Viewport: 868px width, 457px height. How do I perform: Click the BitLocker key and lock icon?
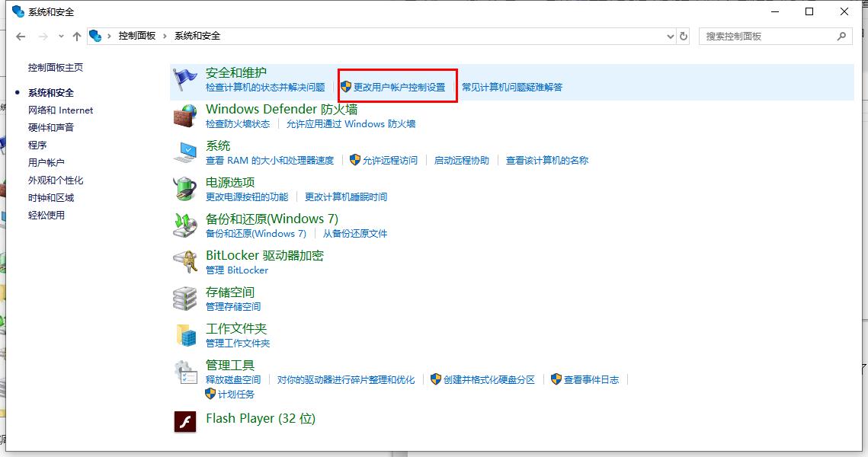(x=185, y=262)
